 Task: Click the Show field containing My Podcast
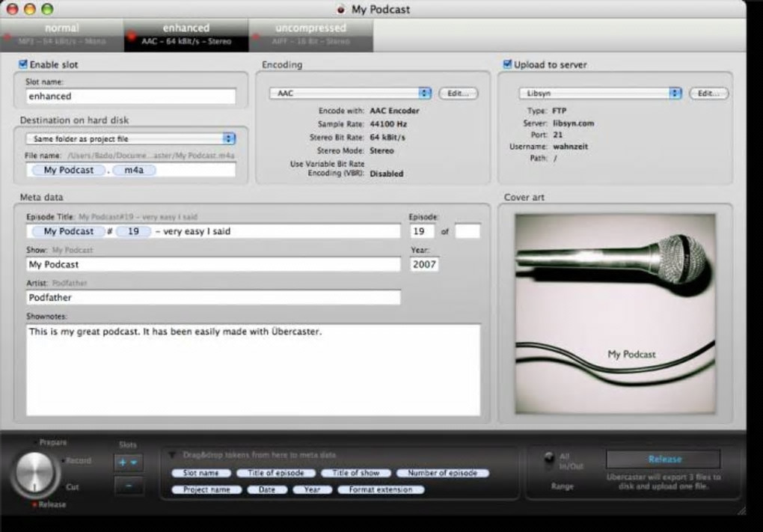coord(213,264)
